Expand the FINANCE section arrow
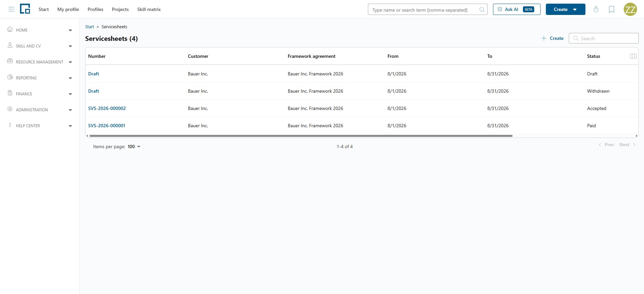Viewport: 644px width, 294px height. pos(70,94)
